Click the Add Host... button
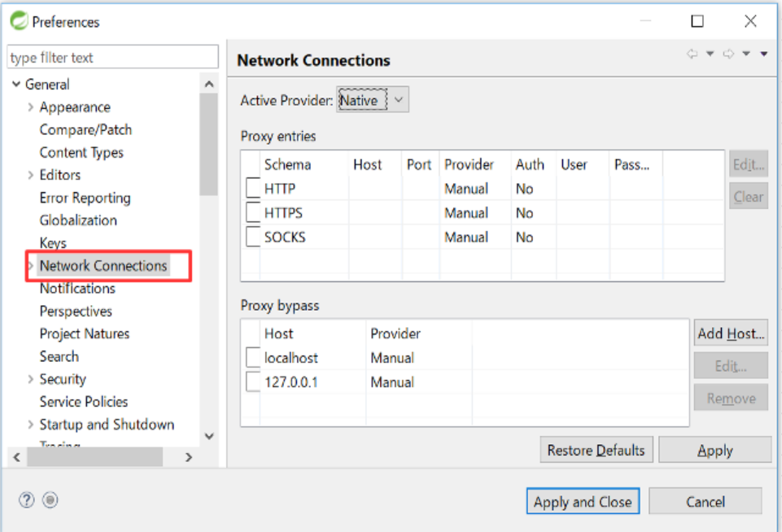 731,333
